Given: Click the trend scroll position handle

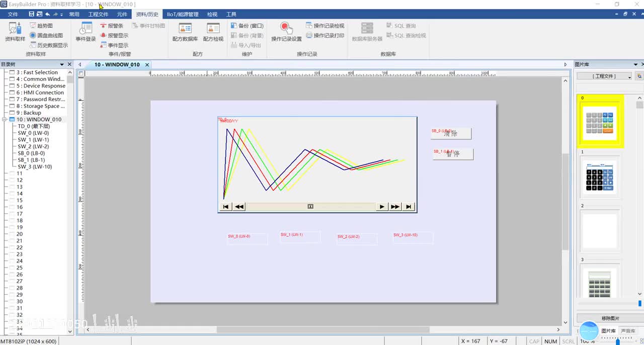Looking at the screenshot, I should tap(310, 207).
